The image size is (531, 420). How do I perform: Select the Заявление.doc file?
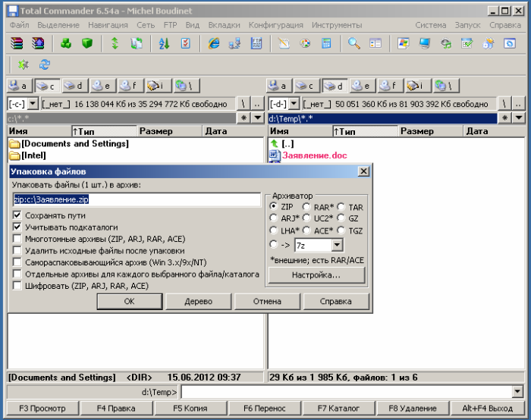pos(315,155)
